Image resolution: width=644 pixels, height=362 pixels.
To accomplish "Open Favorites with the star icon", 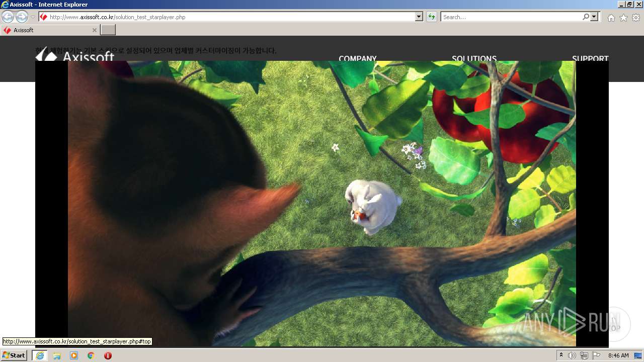I will coord(624,18).
